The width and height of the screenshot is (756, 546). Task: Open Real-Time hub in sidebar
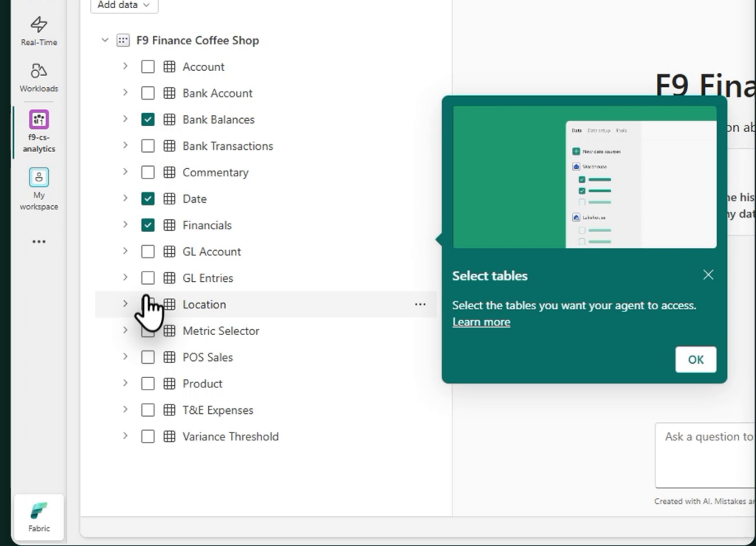[x=39, y=31]
